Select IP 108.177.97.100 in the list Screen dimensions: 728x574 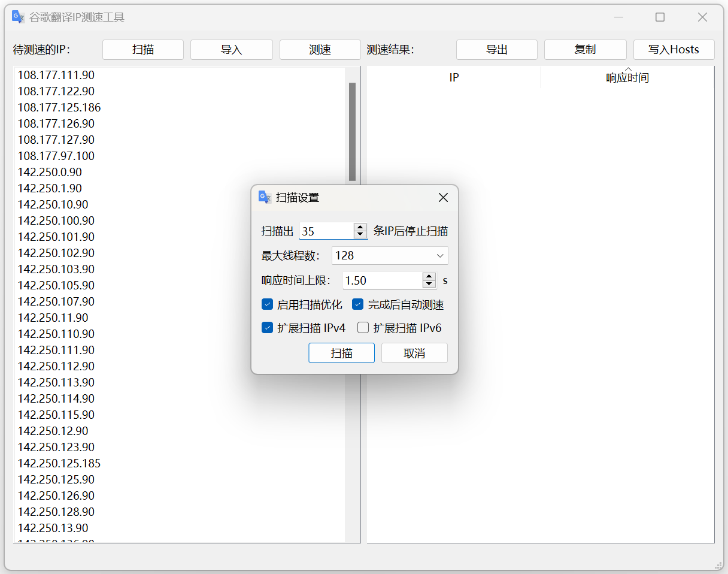56,156
